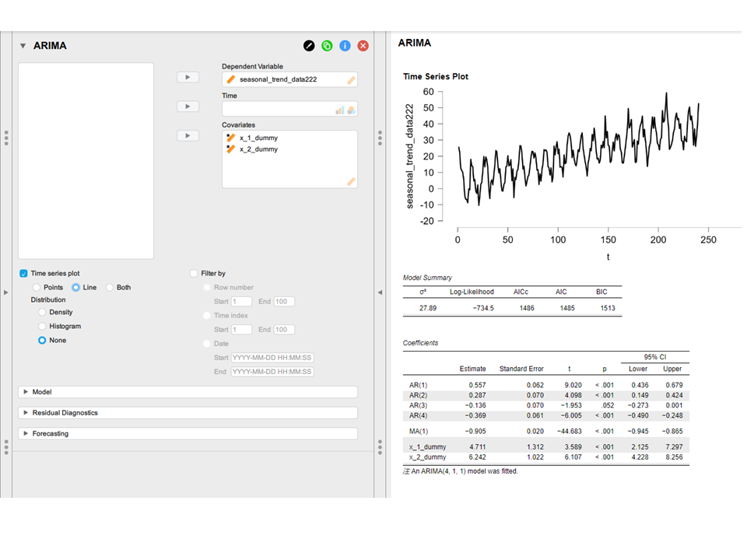Remove the ARIMA analysis with red X
747x560 pixels.
[x=363, y=46]
